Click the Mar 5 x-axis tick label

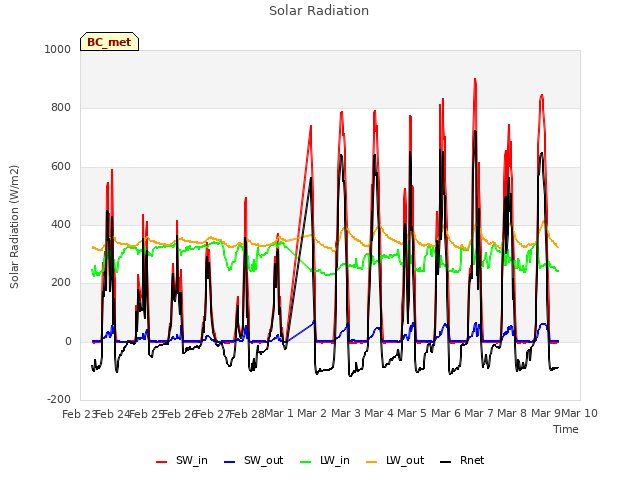click(412, 413)
